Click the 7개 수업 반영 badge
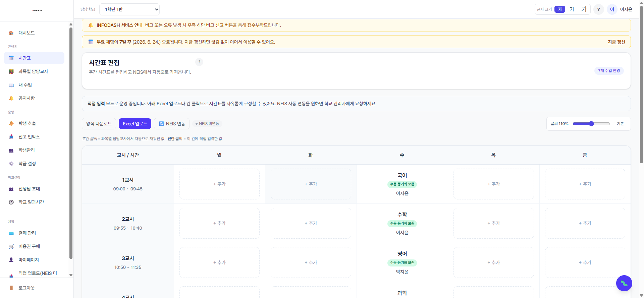 coord(609,71)
